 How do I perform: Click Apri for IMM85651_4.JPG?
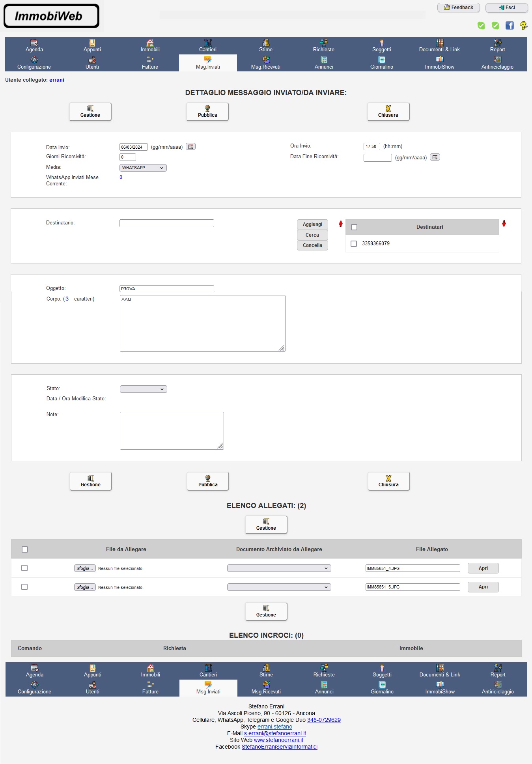click(483, 568)
